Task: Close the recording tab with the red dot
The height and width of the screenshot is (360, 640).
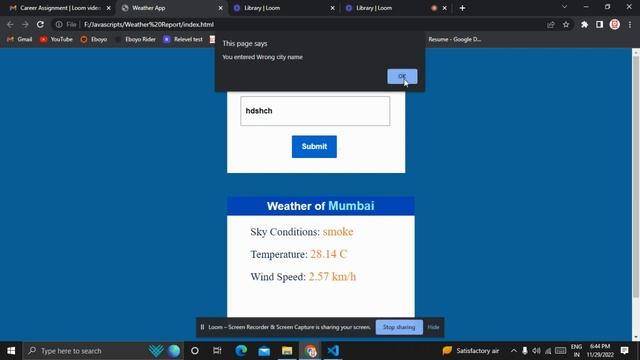Action: tap(444, 8)
